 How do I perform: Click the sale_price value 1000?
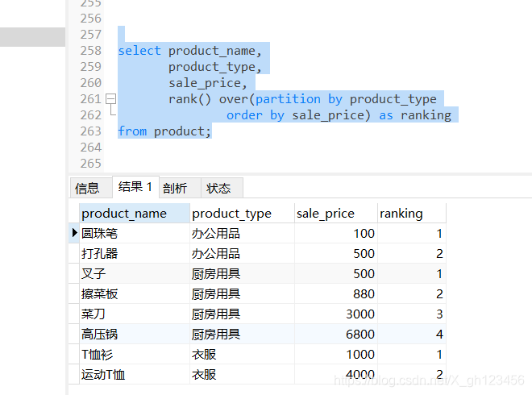tap(336, 354)
